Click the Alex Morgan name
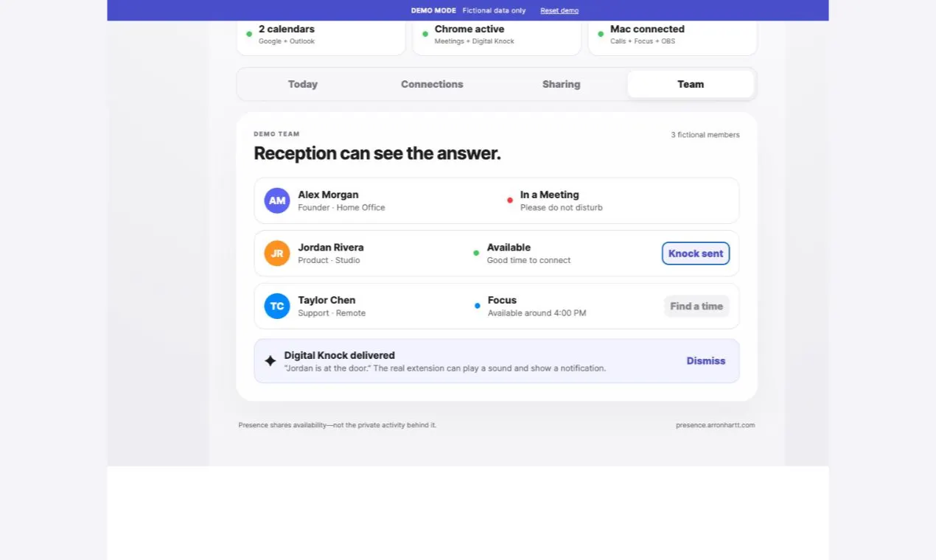This screenshot has height=560, width=936. click(x=328, y=195)
